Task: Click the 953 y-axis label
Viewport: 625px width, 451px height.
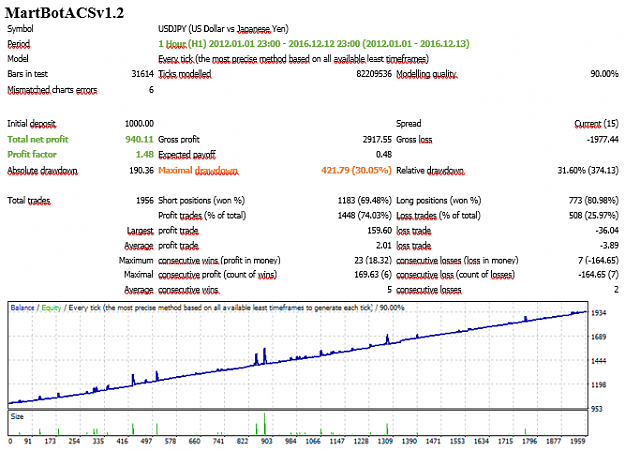Action: coord(597,409)
